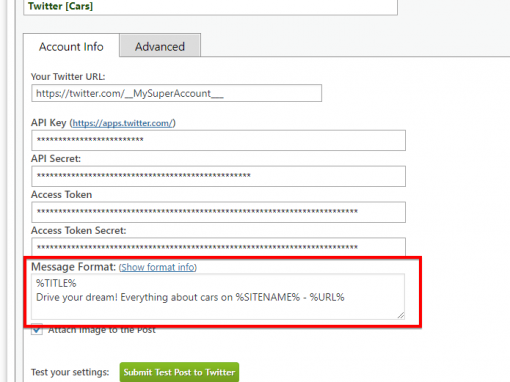Switch to the Advanced tab
The height and width of the screenshot is (382, 510).
[x=160, y=46]
